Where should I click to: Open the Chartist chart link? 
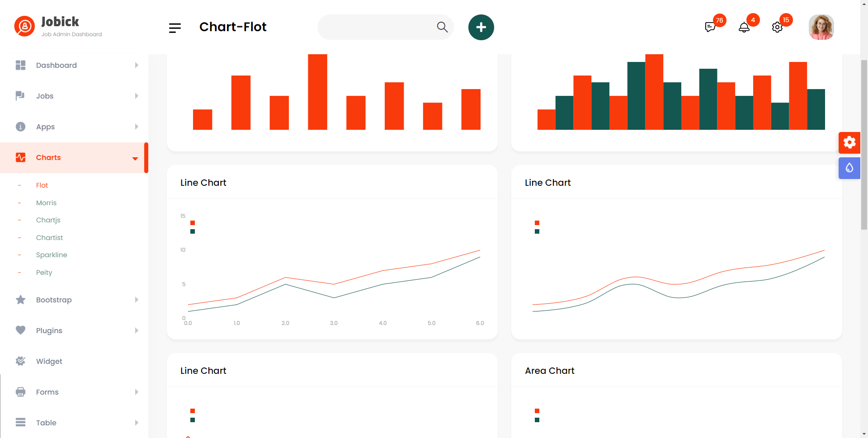click(x=49, y=238)
